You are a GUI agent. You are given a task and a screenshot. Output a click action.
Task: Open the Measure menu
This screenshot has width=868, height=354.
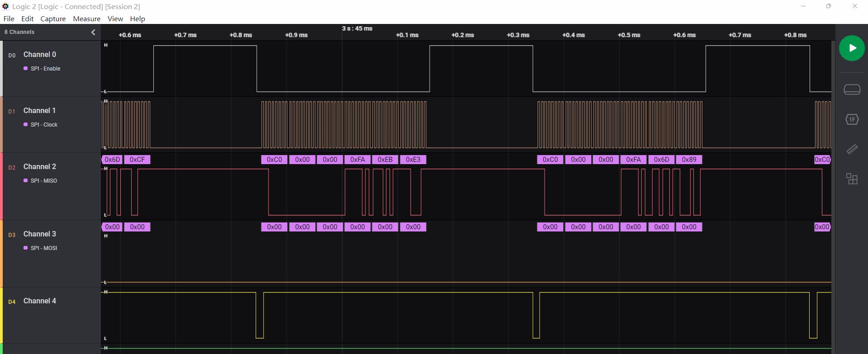coord(87,19)
